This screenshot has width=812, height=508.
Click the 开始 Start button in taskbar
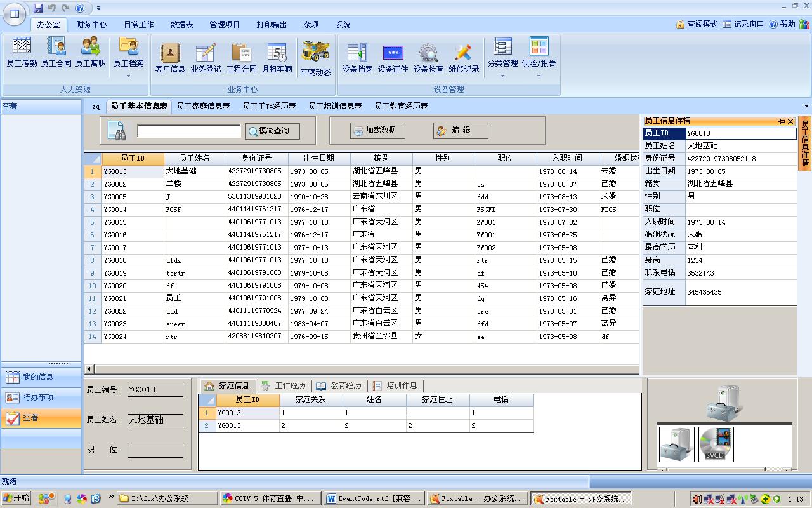click(16, 498)
